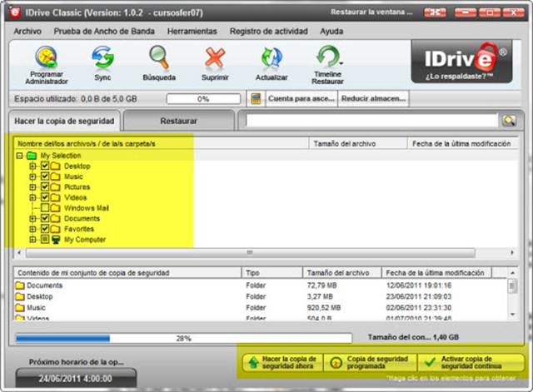Viewport: 533px width, 392px height.
Task: Click the My Computer monitor icon
Action: click(56, 240)
